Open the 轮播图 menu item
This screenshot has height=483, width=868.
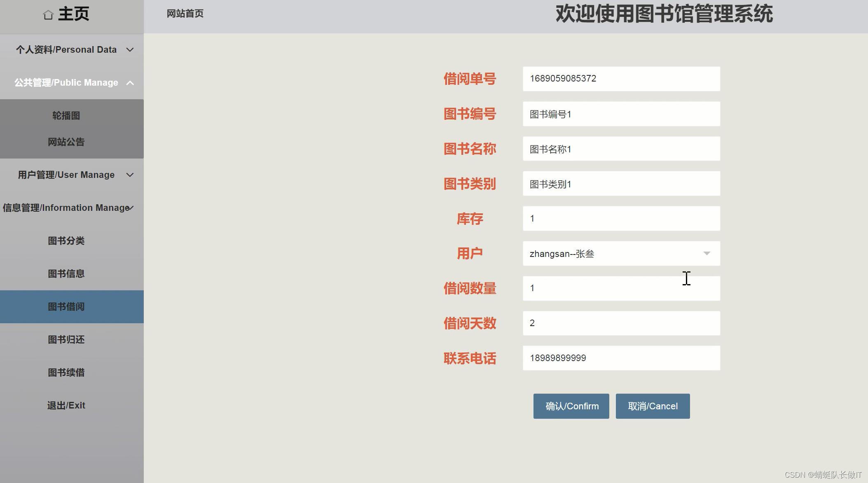(66, 116)
